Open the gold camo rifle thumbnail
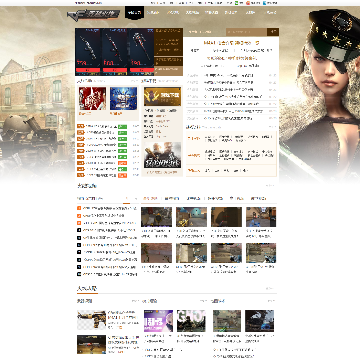 tap(91, 320)
